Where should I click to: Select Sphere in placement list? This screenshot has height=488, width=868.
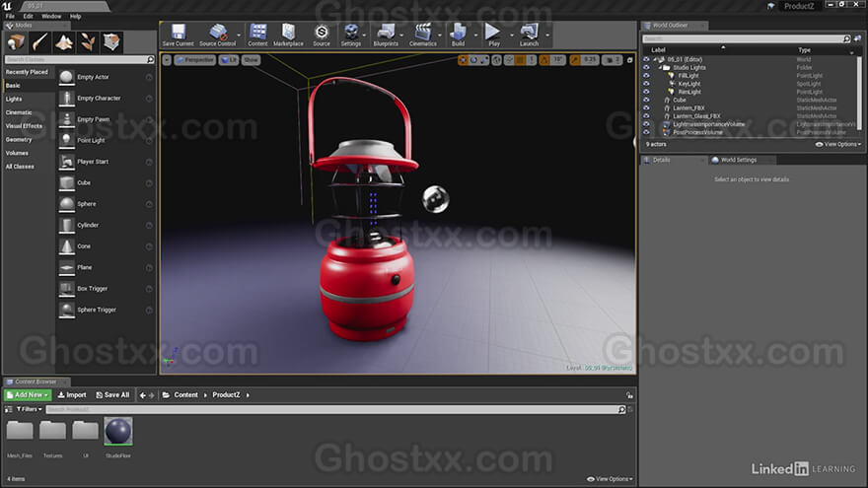coord(106,204)
